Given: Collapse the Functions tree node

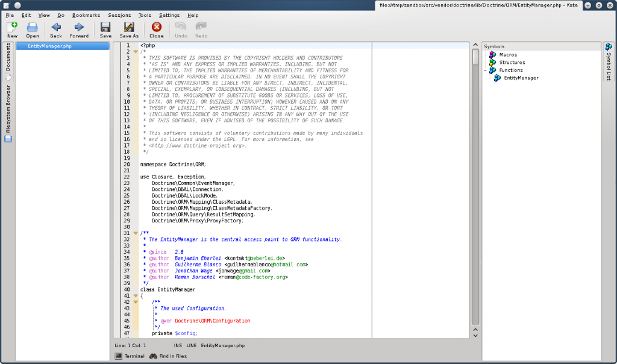Looking at the screenshot, I should pos(485,71).
